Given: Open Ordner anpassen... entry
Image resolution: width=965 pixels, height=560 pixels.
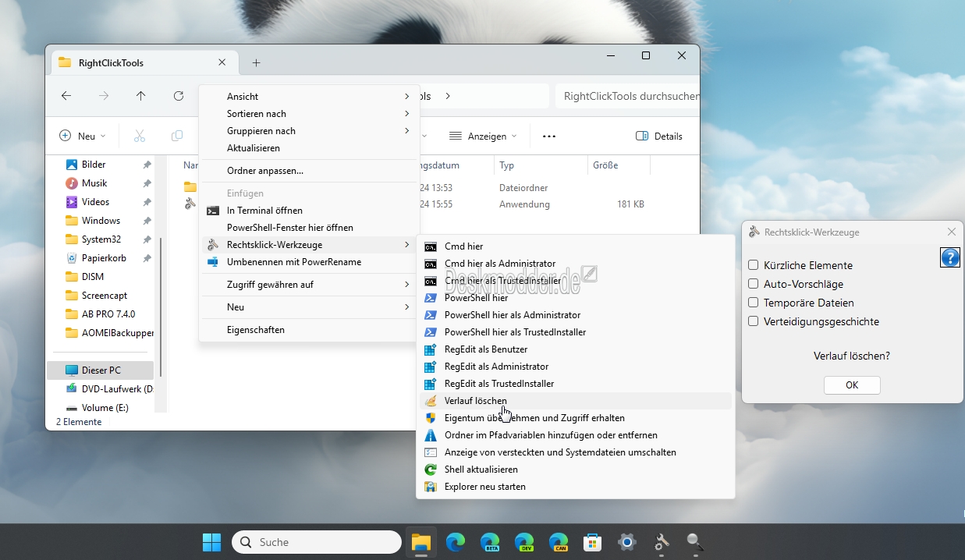Looking at the screenshot, I should (x=310, y=171).
